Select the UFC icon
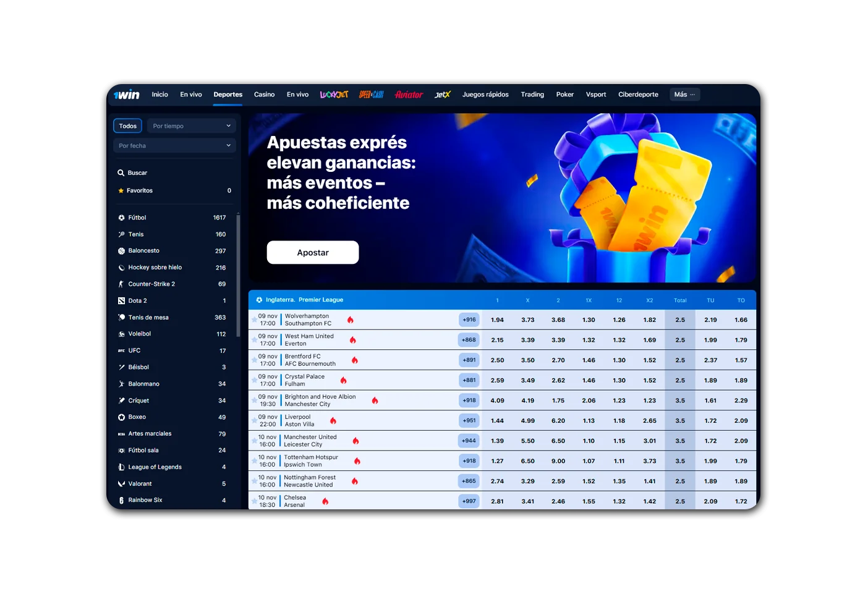Screen dimensions: 868x594 pos(122,350)
